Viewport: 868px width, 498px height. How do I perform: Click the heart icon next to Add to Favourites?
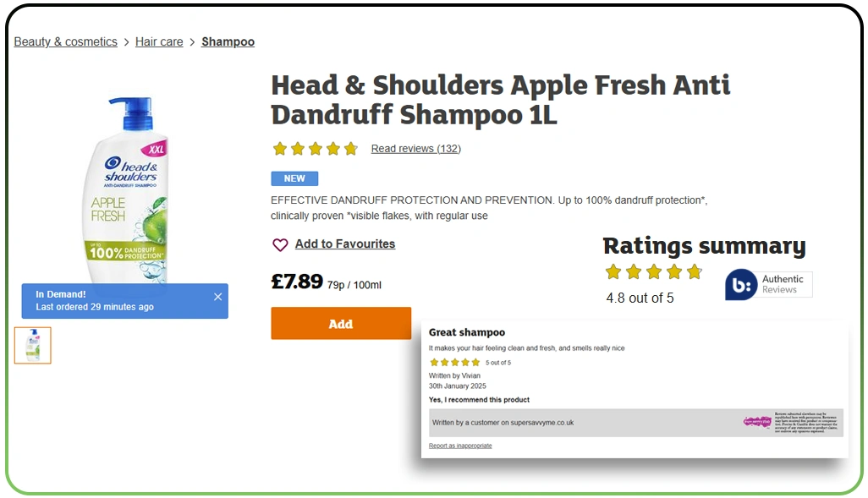tap(280, 244)
